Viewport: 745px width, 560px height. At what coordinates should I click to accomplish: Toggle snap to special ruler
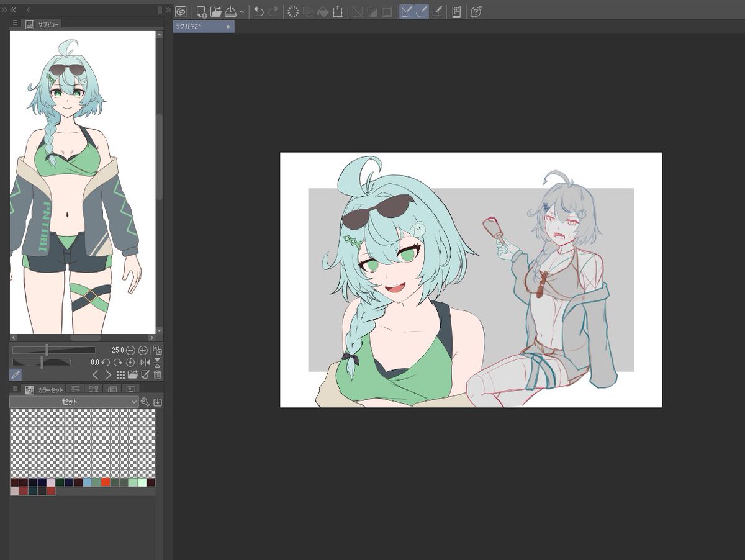point(422,11)
